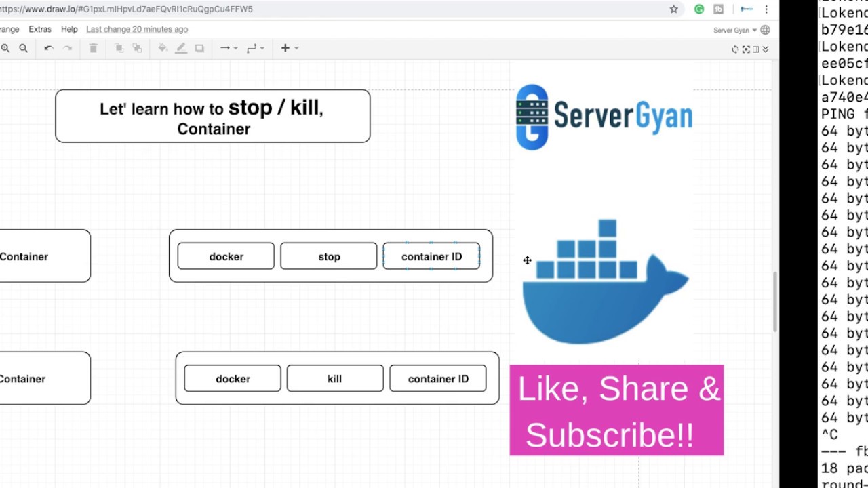Image resolution: width=868 pixels, height=488 pixels.
Task: Select the 'docker' box in the stop row
Action: tap(226, 256)
